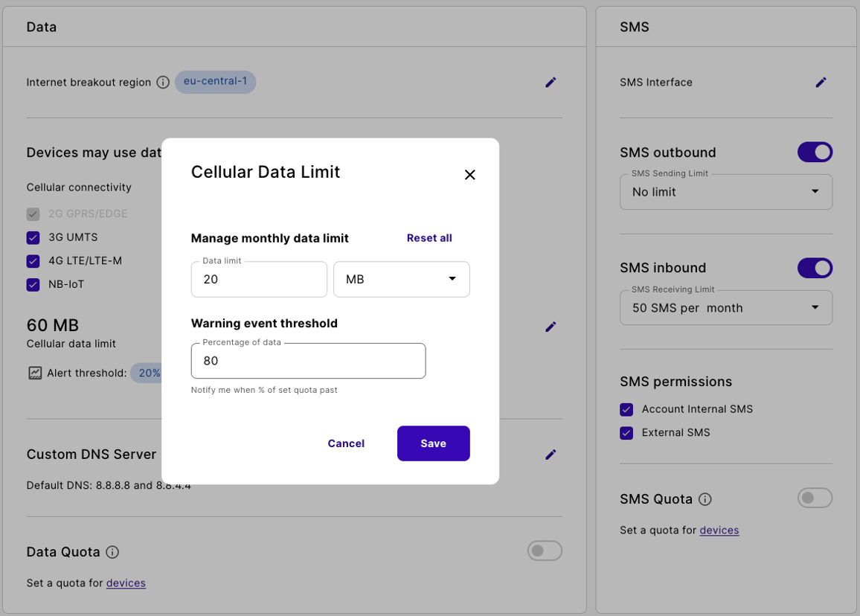Open the MB data unit dropdown

401,280
